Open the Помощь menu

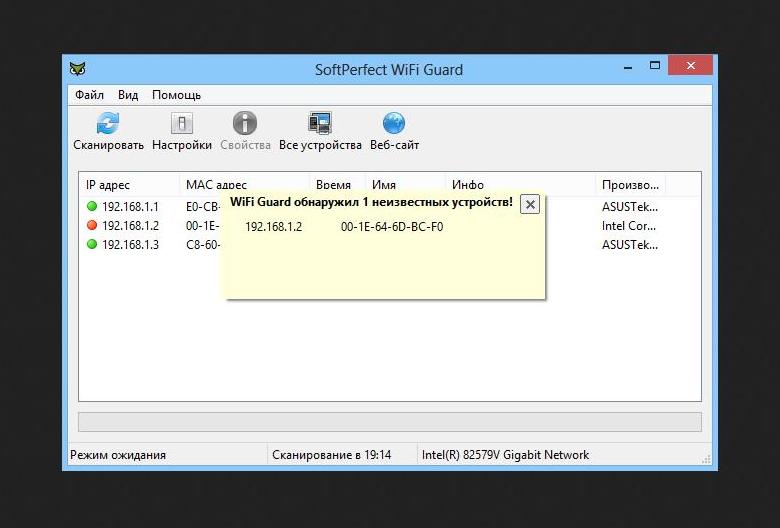176,95
